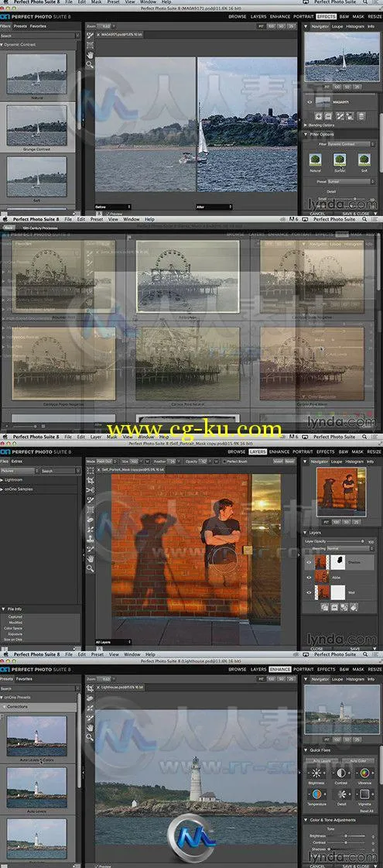This screenshot has width=383, height=868.
Task: Click the Vibrance quick fix icon
Action: point(364,774)
